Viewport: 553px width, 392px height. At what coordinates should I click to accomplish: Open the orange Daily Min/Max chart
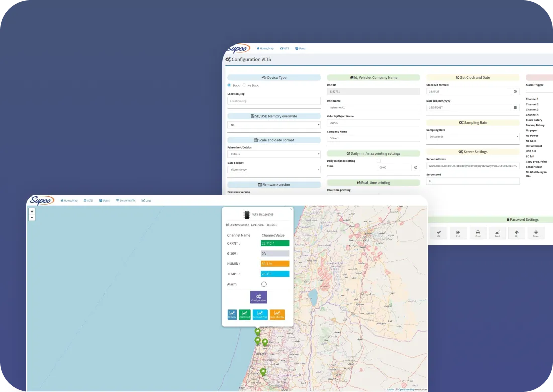click(x=277, y=314)
